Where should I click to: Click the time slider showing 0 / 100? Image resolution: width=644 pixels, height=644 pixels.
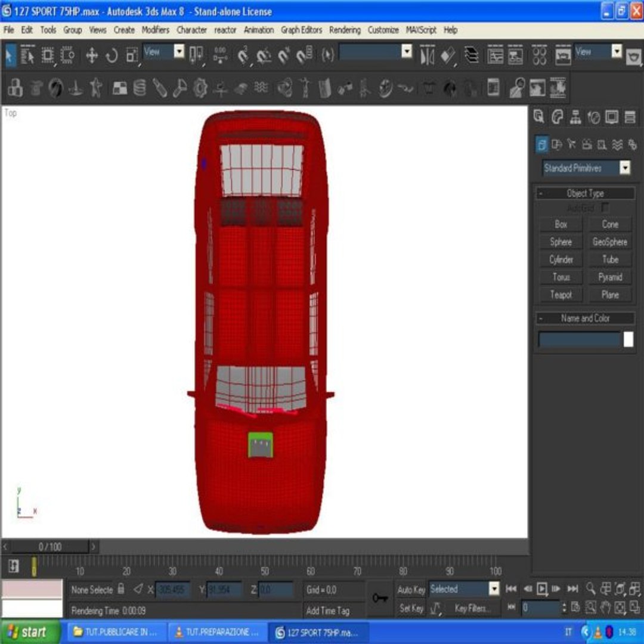point(49,547)
